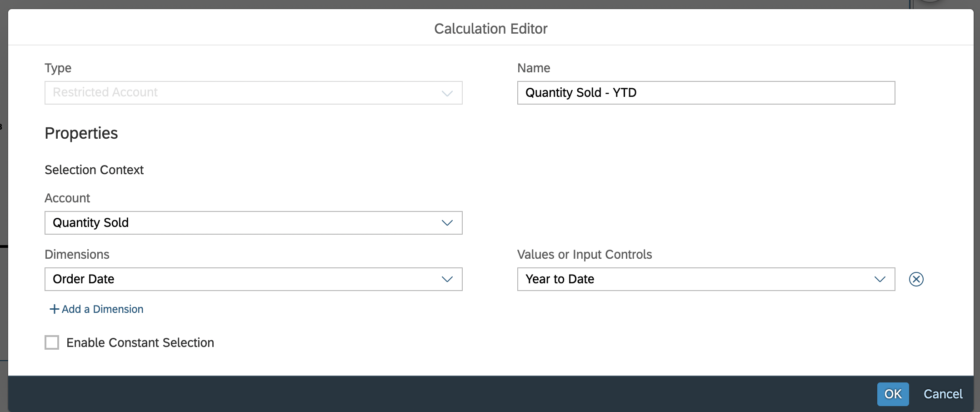Expand the Order Date dimensions dropdown

245,279
